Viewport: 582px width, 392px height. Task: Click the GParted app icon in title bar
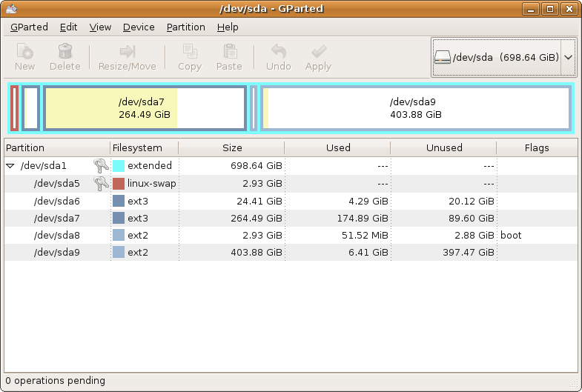click(x=12, y=9)
